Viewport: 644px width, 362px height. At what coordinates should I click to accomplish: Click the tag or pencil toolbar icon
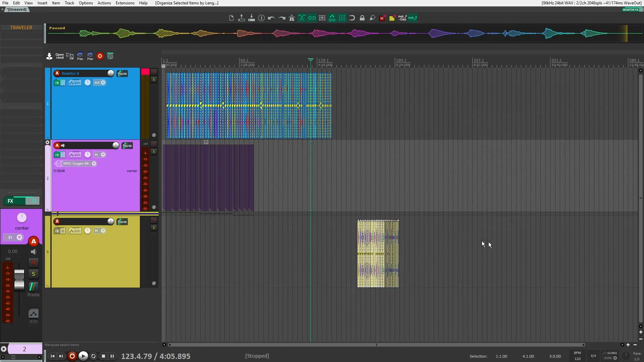(x=372, y=18)
